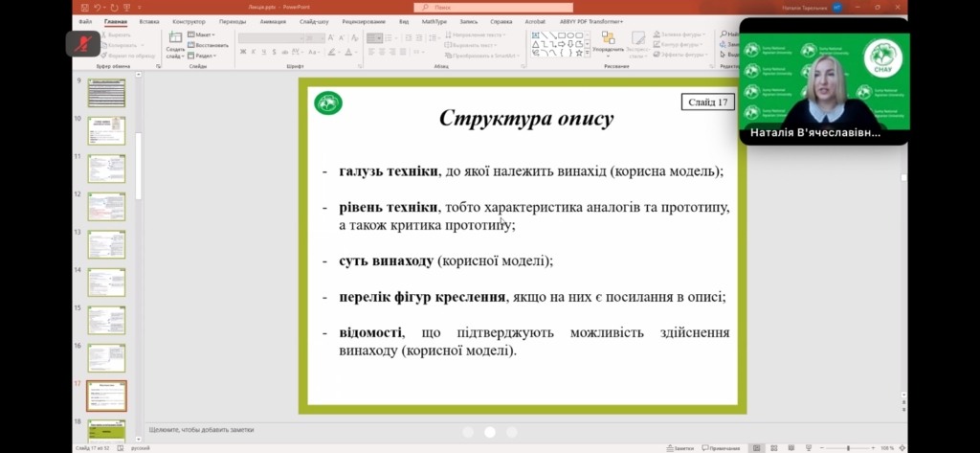Open the Comments (Примечания) button in status bar
980x453 pixels.
720,447
